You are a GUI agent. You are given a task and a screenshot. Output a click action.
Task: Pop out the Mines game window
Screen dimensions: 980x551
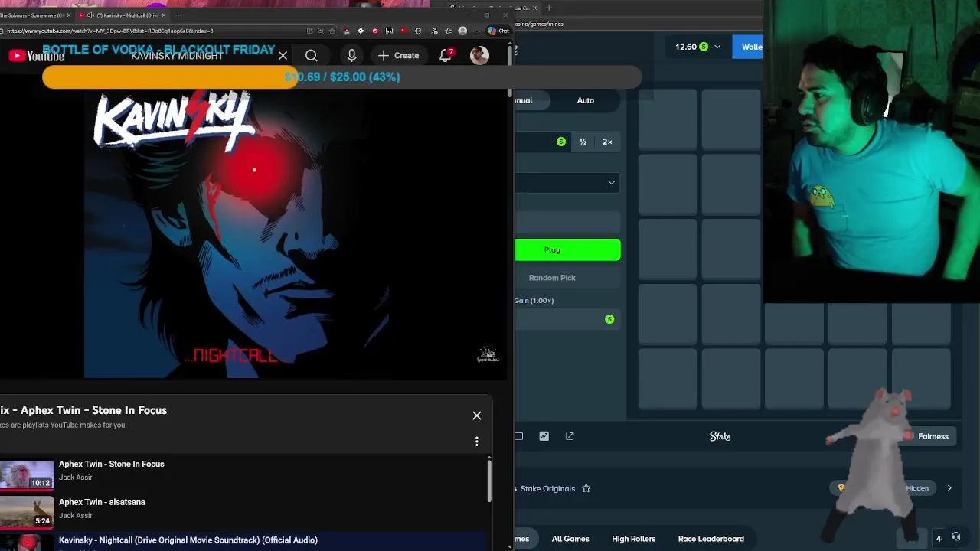pos(570,436)
